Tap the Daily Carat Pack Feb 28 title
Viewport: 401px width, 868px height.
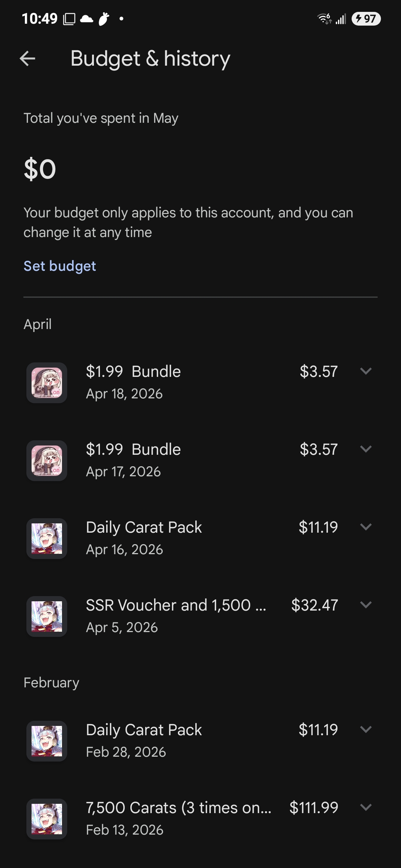click(144, 730)
